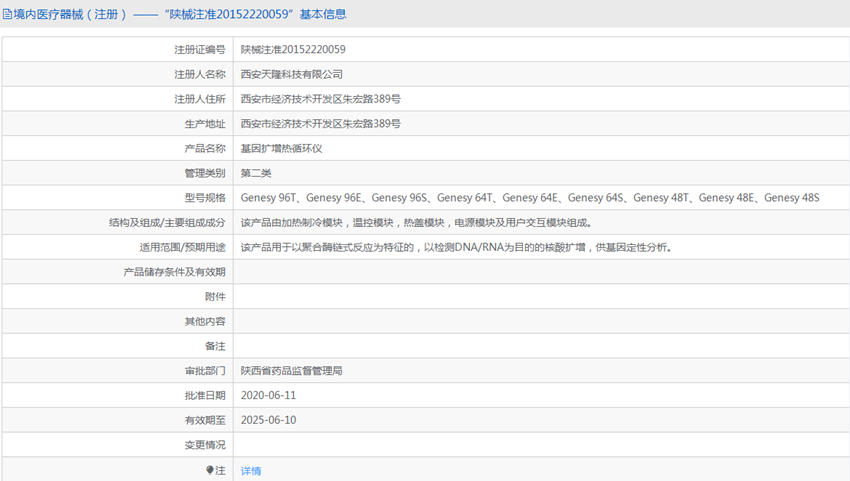Select approval department 陕西省药品监督管理局
The height and width of the screenshot is (481, 850).
pyautogui.click(x=292, y=371)
